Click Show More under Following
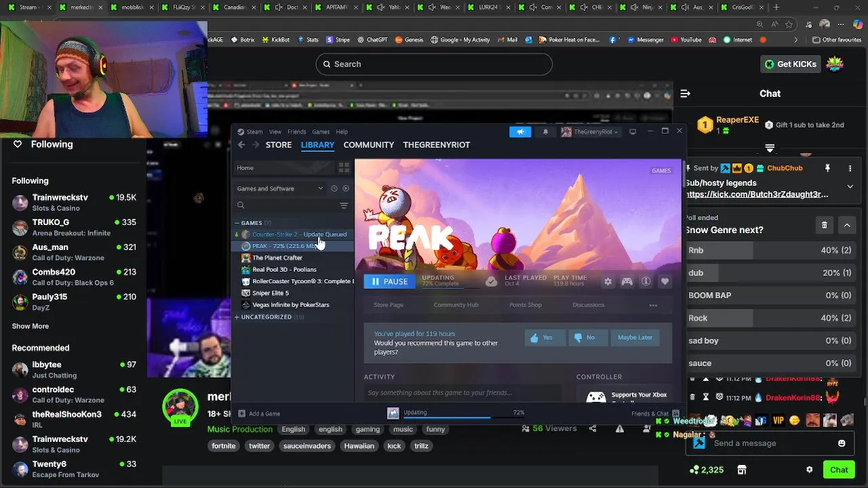This screenshot has width=868, height=488. point(31,326)
